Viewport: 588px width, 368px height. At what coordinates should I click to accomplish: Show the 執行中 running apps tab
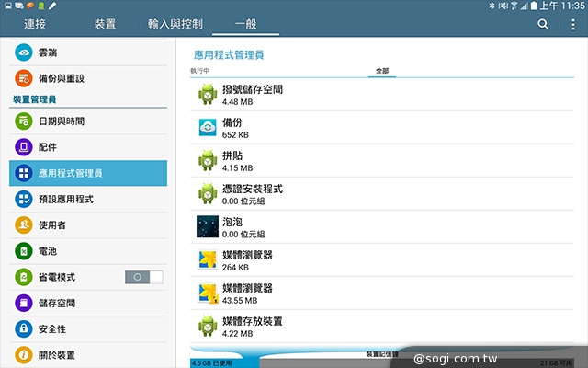pyautogui.click(x=200, y=71)
